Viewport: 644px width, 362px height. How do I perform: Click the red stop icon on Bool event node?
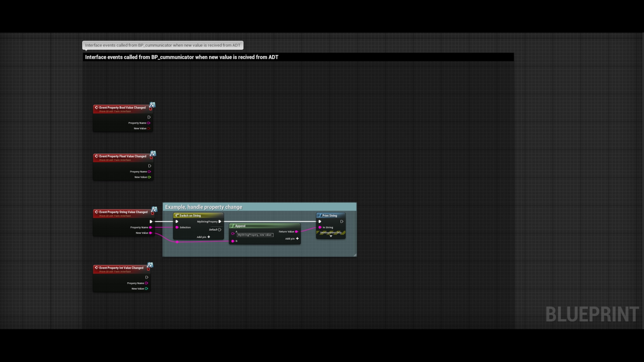tap(150, 109)
